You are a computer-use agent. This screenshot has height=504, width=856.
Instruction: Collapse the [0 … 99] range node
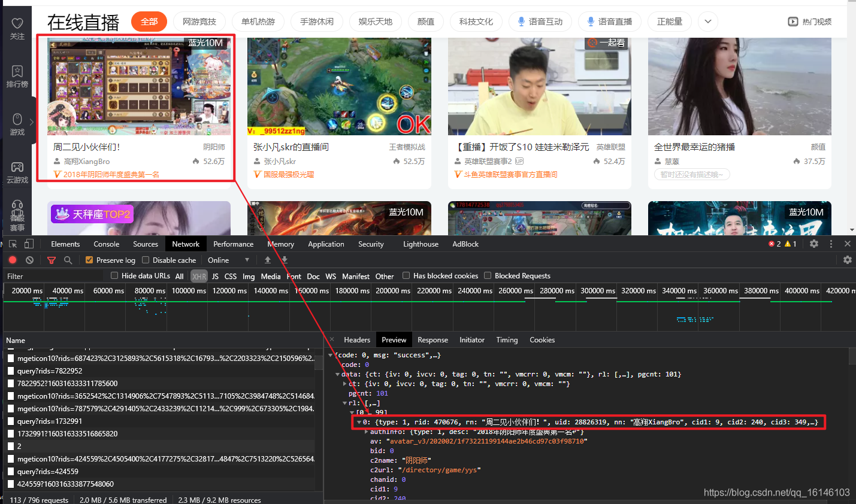click(352, 412)
